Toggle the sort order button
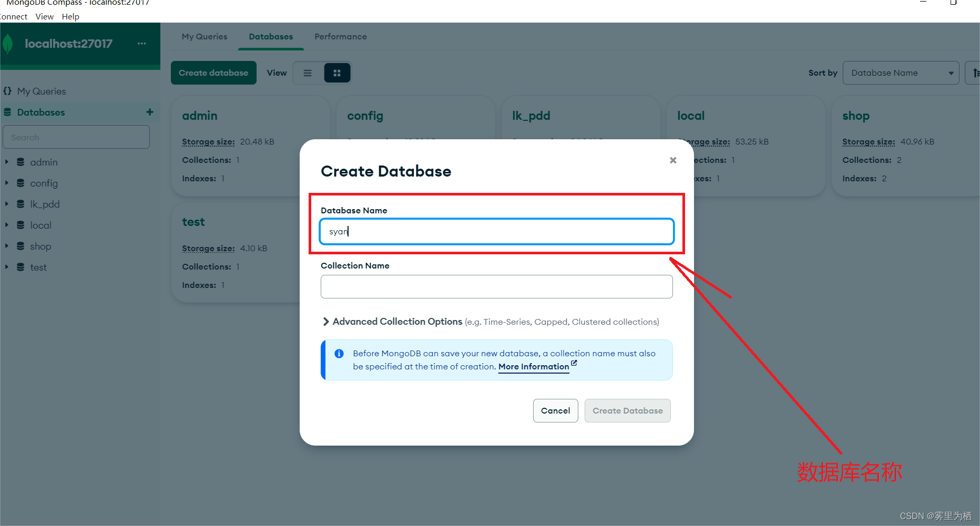 [974, 73]
